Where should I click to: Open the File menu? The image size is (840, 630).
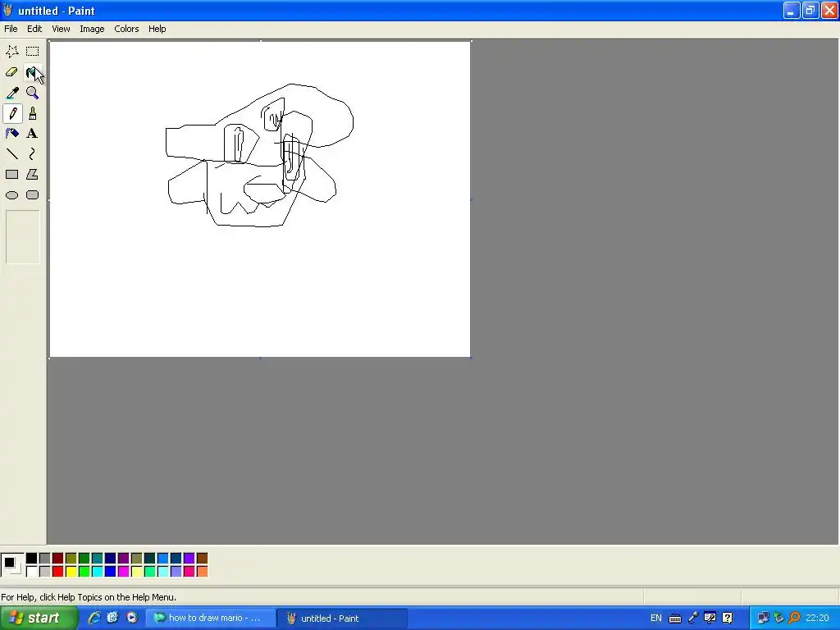click(11, 29)
